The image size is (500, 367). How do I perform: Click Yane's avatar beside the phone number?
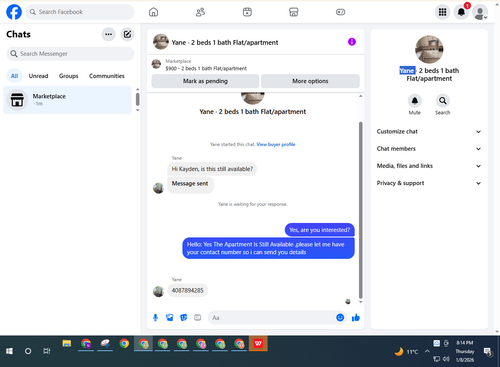click(x=158, y=291)
